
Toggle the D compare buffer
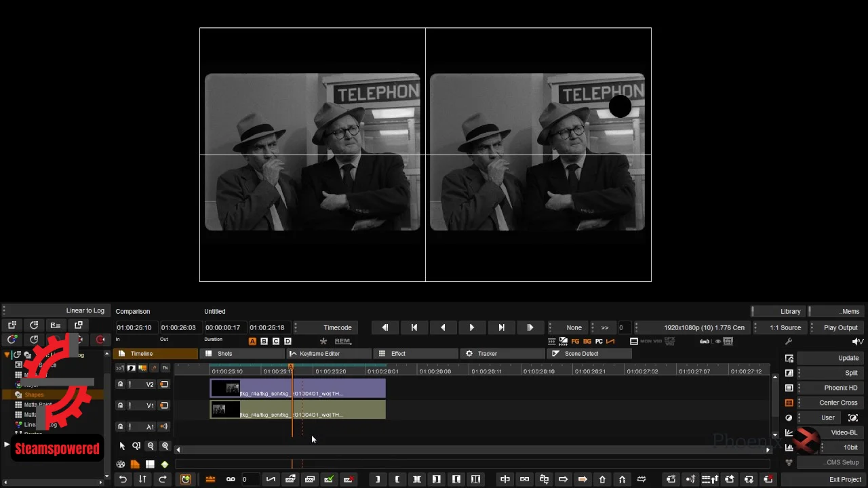coord(288,341)
